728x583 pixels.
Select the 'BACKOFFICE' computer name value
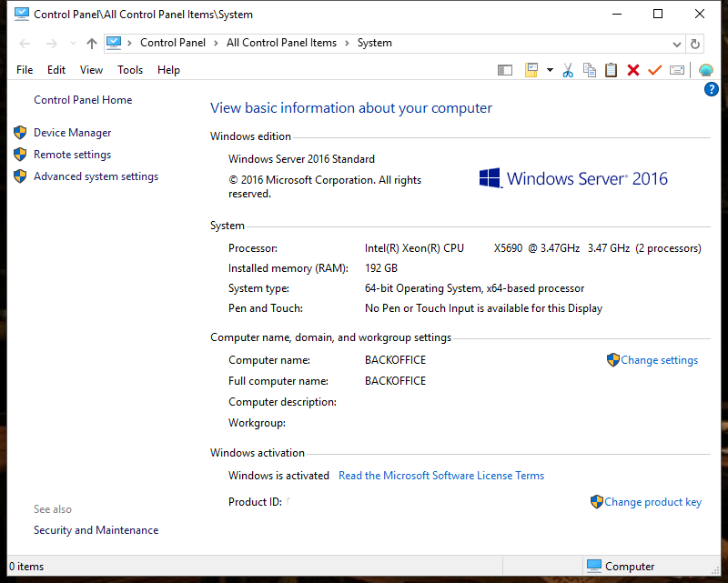click(x=395, y=360)
